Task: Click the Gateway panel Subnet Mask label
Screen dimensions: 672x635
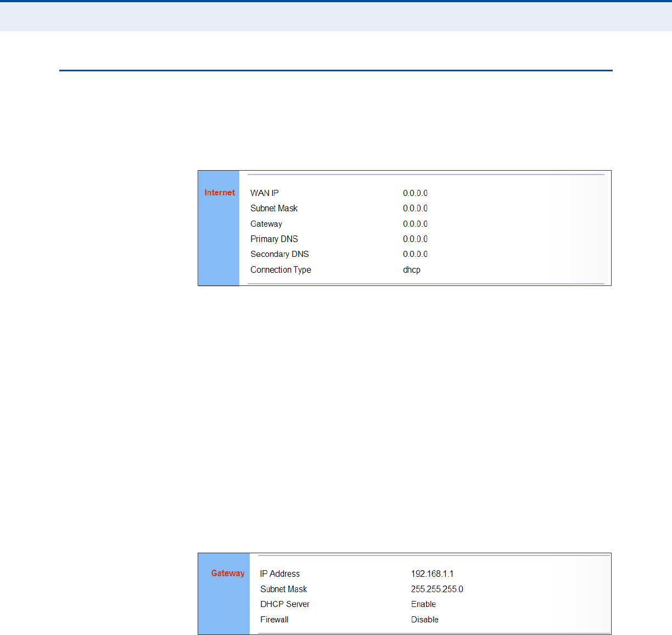Action: 284,589
